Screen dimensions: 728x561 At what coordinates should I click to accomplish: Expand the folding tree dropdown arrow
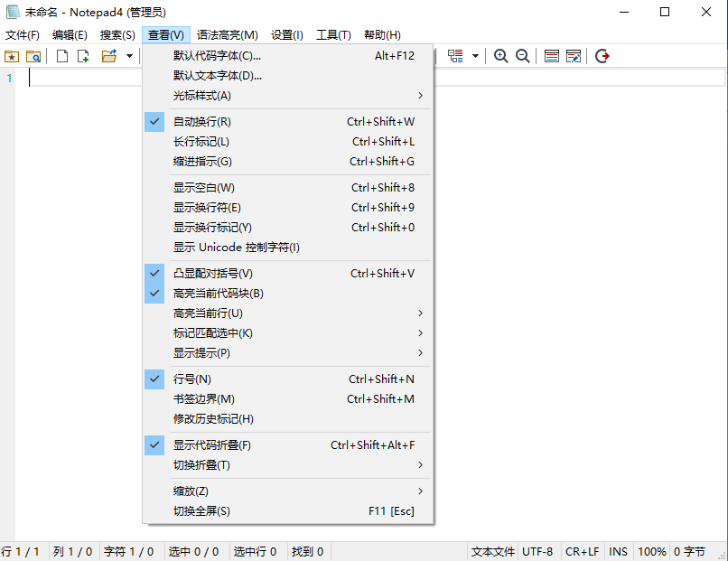point(475,56)
